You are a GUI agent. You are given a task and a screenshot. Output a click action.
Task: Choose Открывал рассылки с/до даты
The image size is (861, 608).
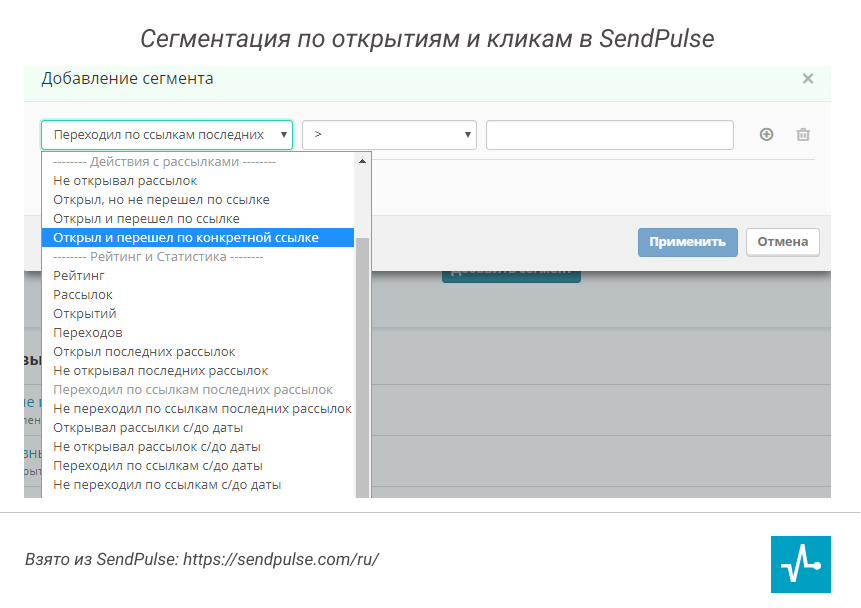pos(198,428)
